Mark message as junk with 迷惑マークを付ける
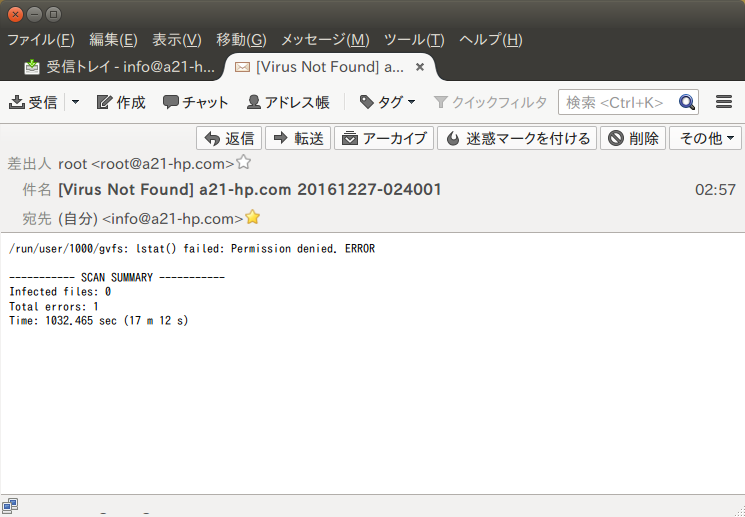Image resolution: width=745 pixels, height=517 pixels. click(517, 138)
